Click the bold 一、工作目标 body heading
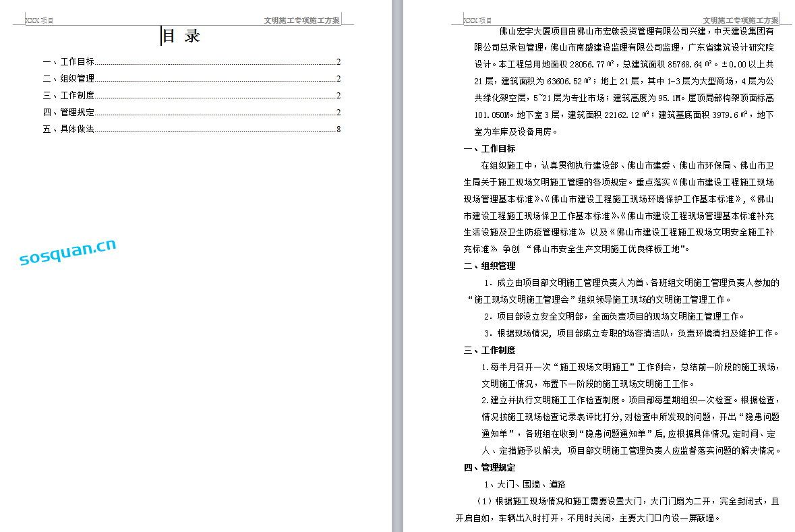The width and height of the screenshot is (795, 532). coord(490,148)
